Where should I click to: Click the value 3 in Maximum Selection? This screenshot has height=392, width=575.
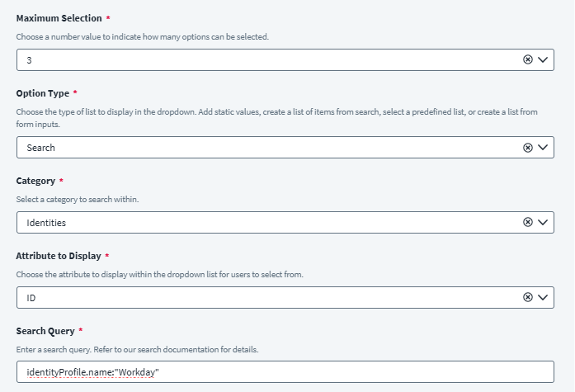point(30,60)
